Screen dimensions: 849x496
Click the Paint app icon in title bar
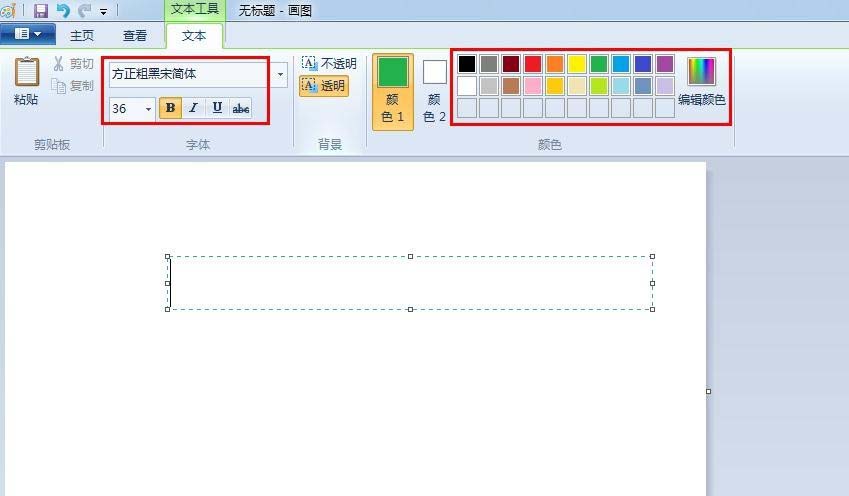(x=8, y=10)
